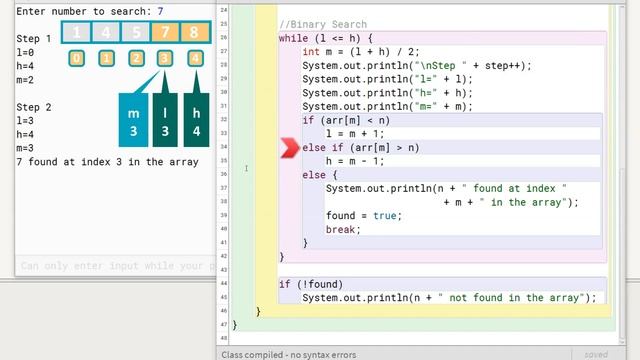The image size is (640, 360).
Task: Click line number 34 in the gutter
Action: pyautogui.click(x=224, y=147)
